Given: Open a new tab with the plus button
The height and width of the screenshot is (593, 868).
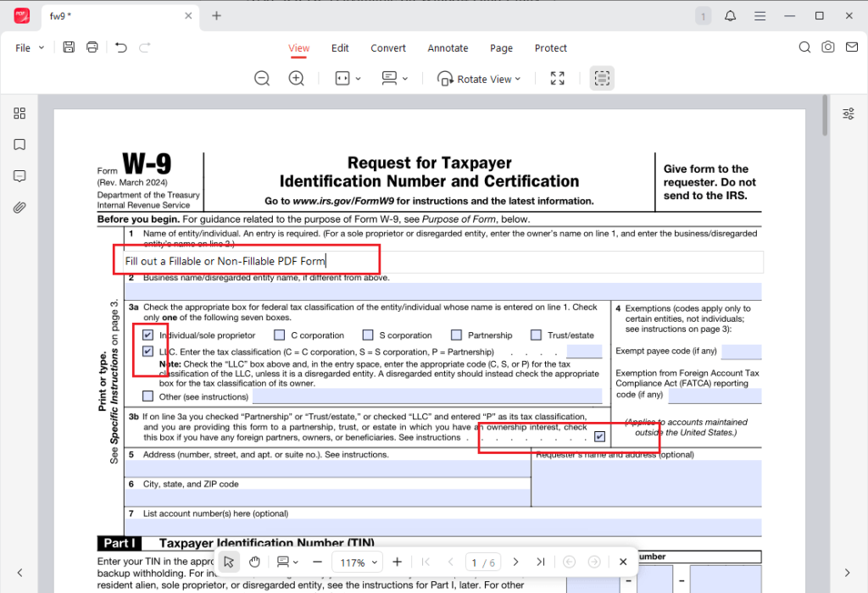Looking at the screenshot, I should coord(216,16).
